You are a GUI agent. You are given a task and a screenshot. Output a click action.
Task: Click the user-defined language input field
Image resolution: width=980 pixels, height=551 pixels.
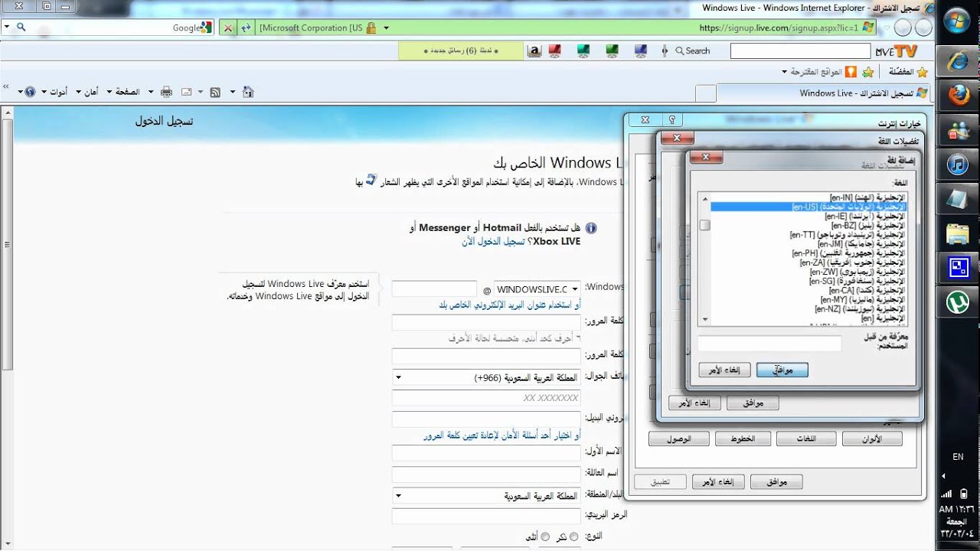coord(769,344)
